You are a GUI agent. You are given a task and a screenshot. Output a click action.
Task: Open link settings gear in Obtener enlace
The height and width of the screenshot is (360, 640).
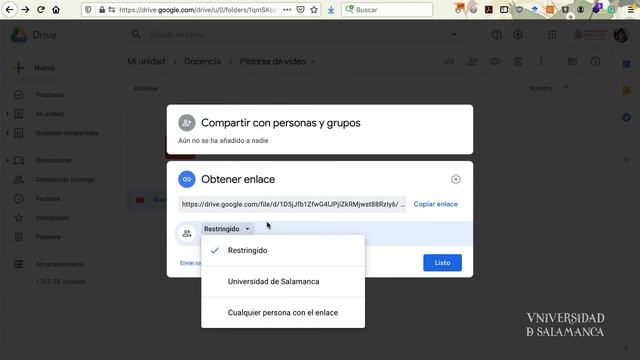[x=456, y=179]
